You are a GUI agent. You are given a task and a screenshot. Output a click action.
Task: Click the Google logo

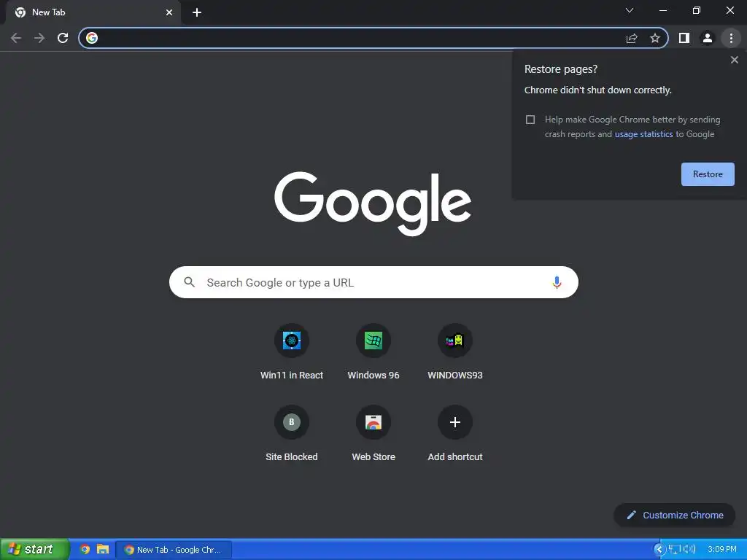pos(373,204)
